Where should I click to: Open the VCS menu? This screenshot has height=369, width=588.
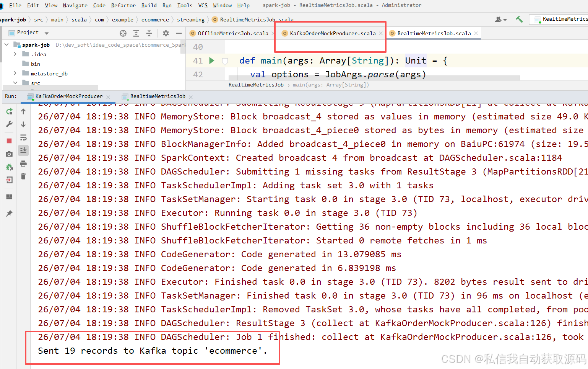203,5
